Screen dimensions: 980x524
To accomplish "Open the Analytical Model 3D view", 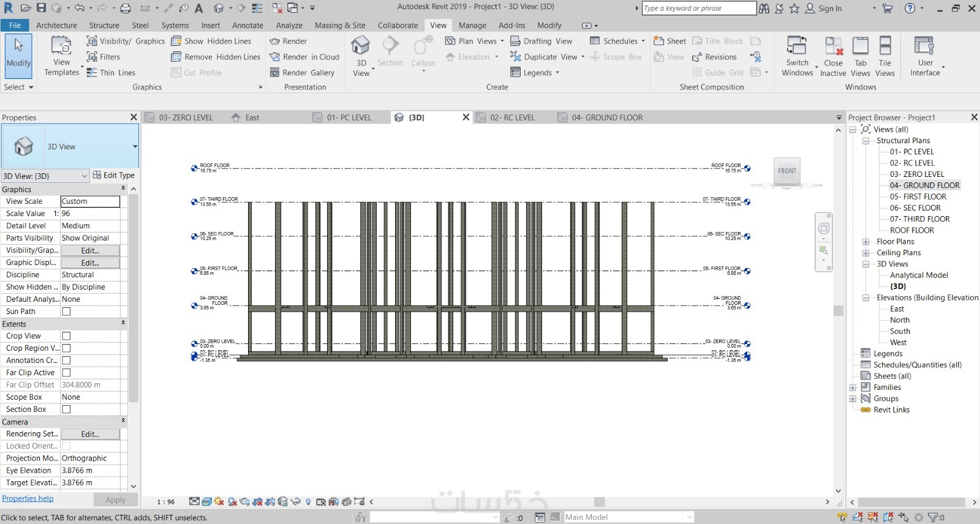I will pyautogui.click(x=919, y=275).
